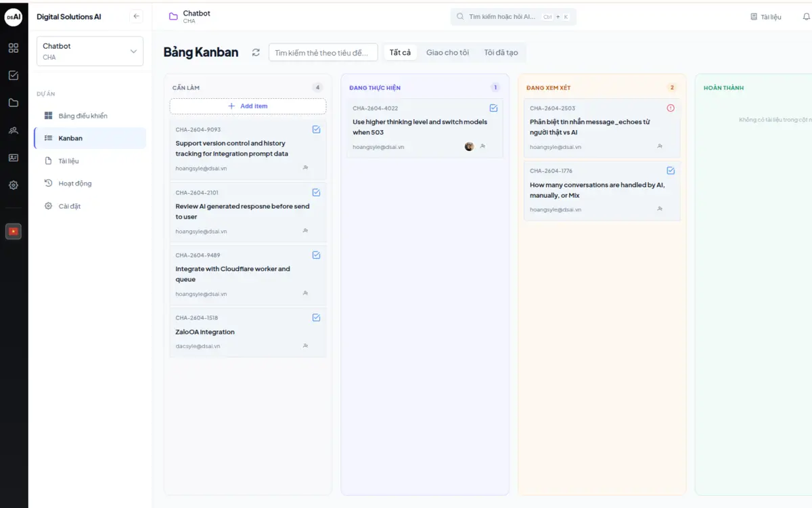The image size is (812, 508).
Task: Open card Phân biệt tin nhắn message_echoes
Action: [602, 128]
